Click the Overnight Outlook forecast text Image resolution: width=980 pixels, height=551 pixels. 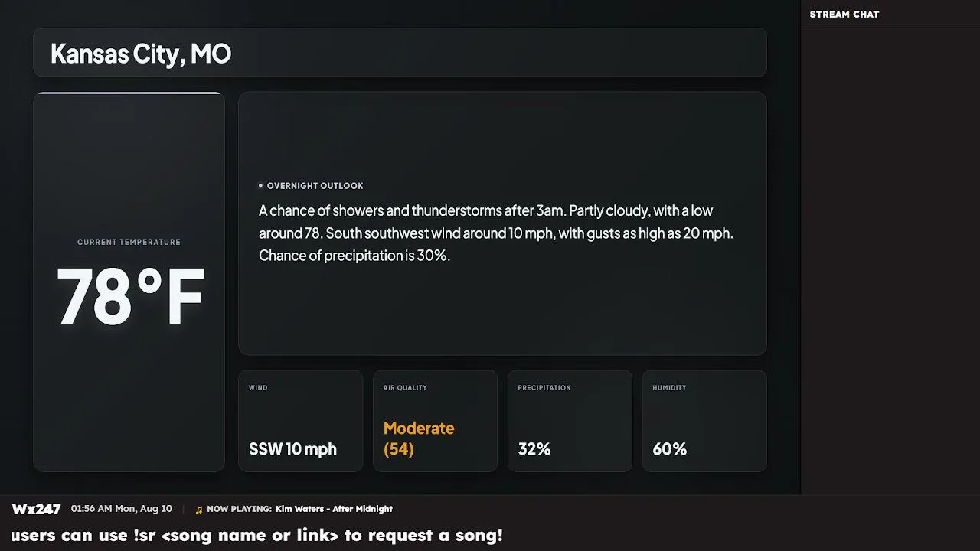click(x=496, y=233)
